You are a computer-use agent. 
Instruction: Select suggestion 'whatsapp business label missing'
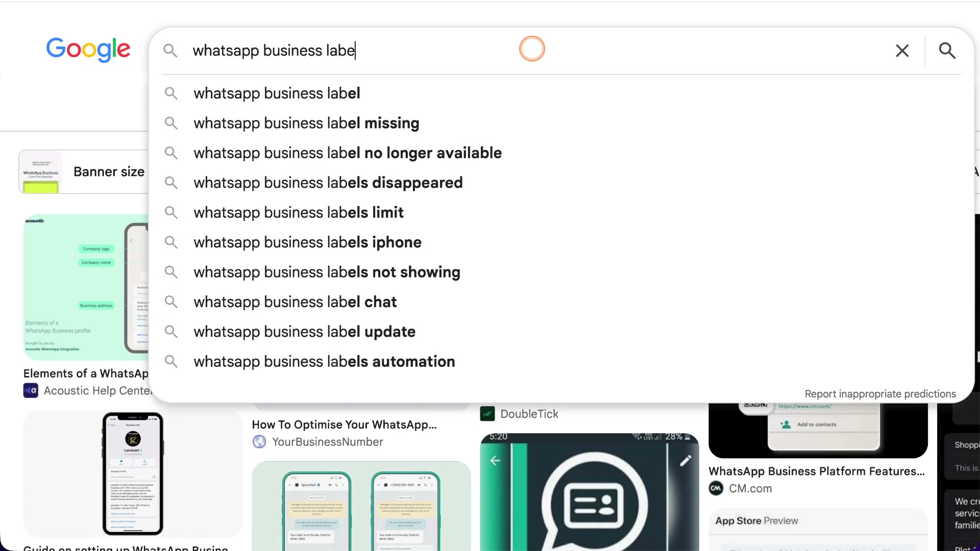561,123
